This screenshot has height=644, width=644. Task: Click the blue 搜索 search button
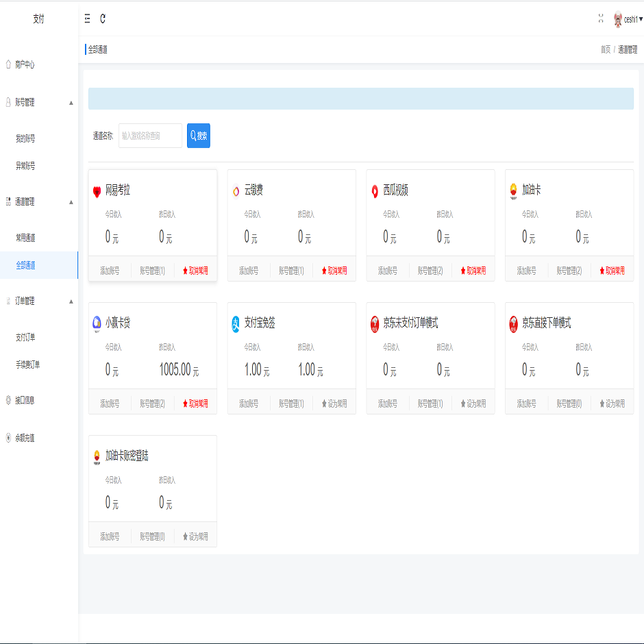point(199,136)
